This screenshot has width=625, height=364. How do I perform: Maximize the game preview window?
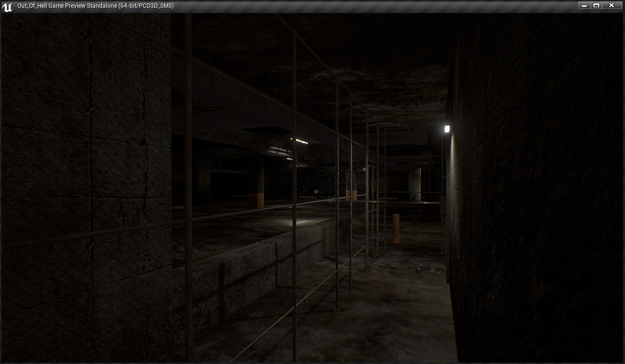[x=597, y=5]
